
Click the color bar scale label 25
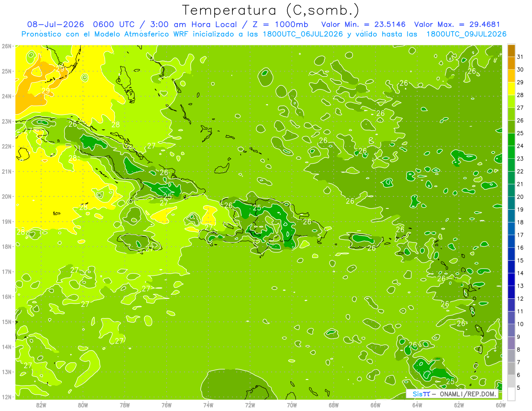pyautogui.click(x=520, y=133)
